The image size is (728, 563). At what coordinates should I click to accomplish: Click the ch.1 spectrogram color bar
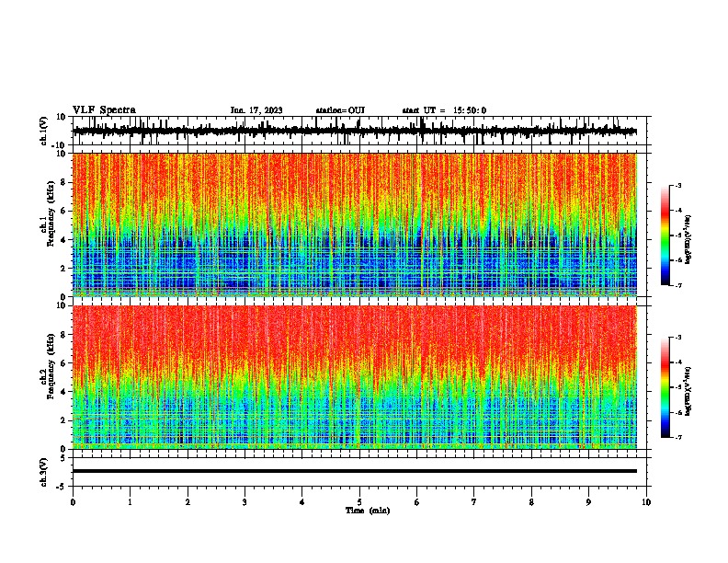click(x=665, y=236)
